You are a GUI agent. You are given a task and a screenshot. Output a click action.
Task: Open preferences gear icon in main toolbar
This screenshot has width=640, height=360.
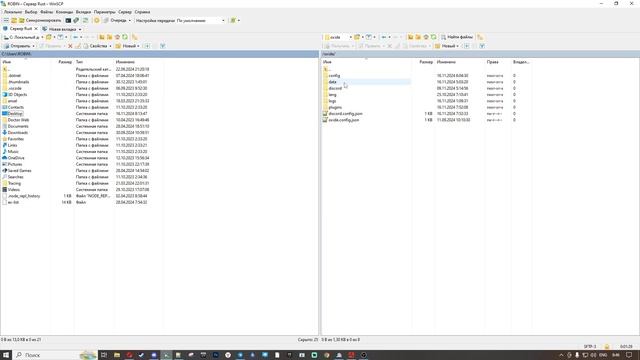pos(96,20)
